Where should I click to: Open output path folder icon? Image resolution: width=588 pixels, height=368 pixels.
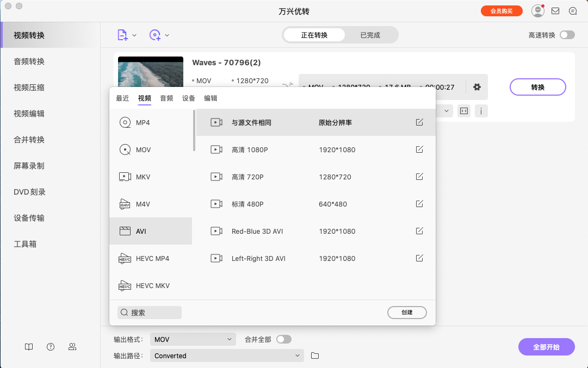coord(314,355)
